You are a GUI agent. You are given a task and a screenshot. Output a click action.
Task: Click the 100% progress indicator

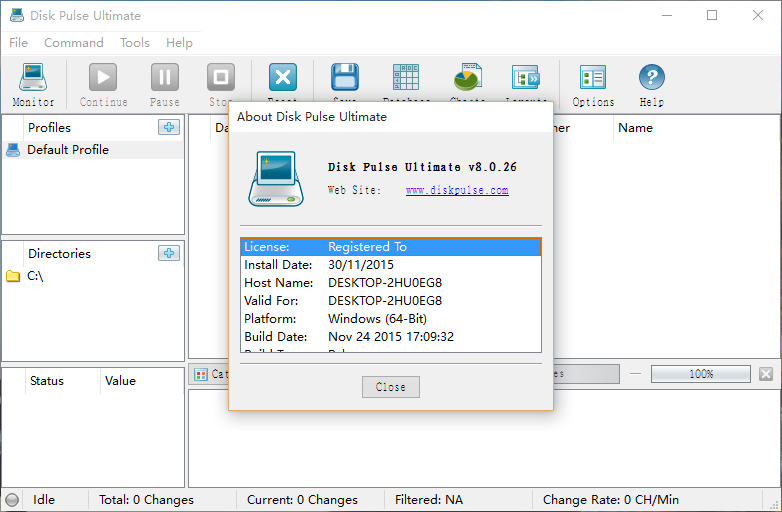point(701,374)
